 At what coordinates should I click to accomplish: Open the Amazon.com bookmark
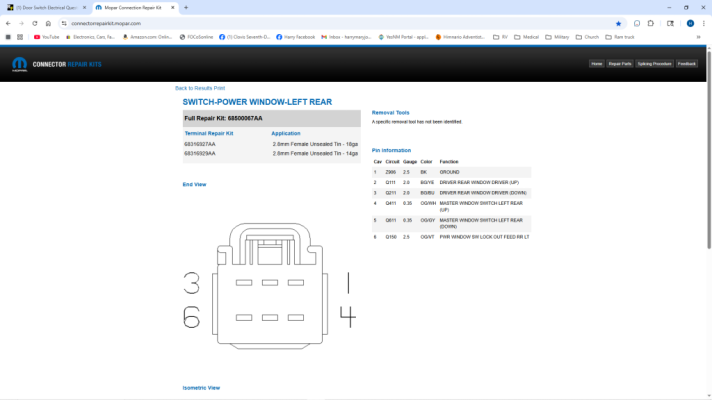(148, 37)
